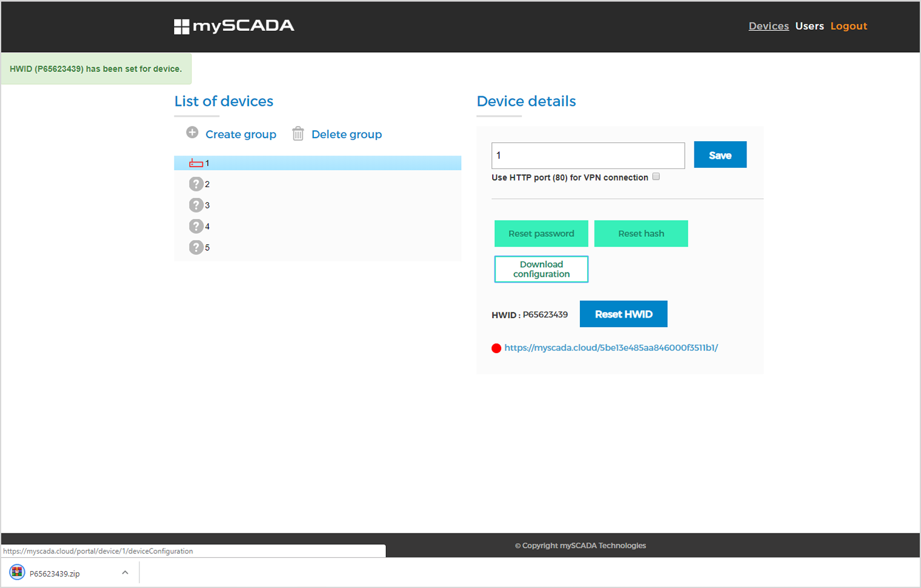Open the Devices page
The image size is (921, 588).
[x=768, y=26]
